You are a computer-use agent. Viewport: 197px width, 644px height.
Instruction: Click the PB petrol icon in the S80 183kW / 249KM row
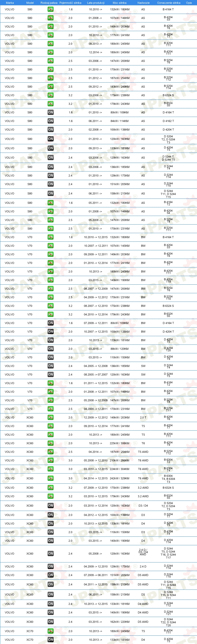click(x=51, y=87)
